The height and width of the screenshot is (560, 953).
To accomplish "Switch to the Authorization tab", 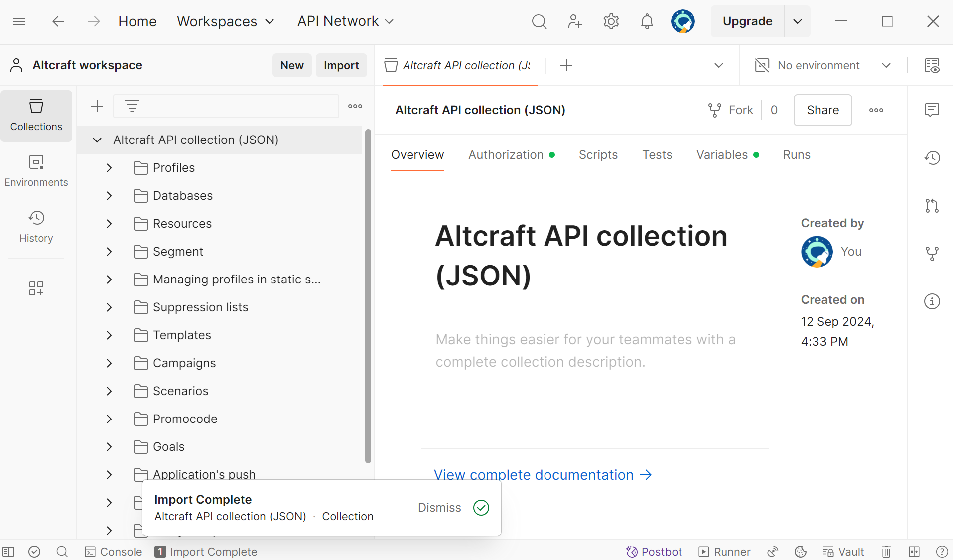I will click(x=512, y=155).
